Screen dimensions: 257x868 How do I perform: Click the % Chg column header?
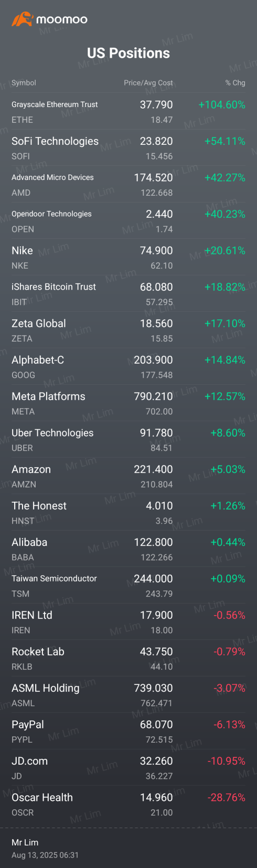[235, 83]
